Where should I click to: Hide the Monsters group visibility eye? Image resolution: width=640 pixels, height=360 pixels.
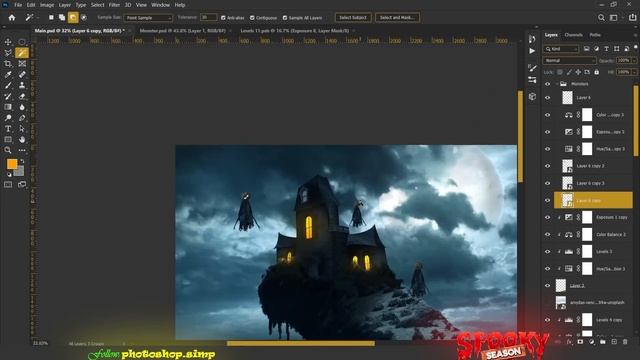click(x=548, y=84)
